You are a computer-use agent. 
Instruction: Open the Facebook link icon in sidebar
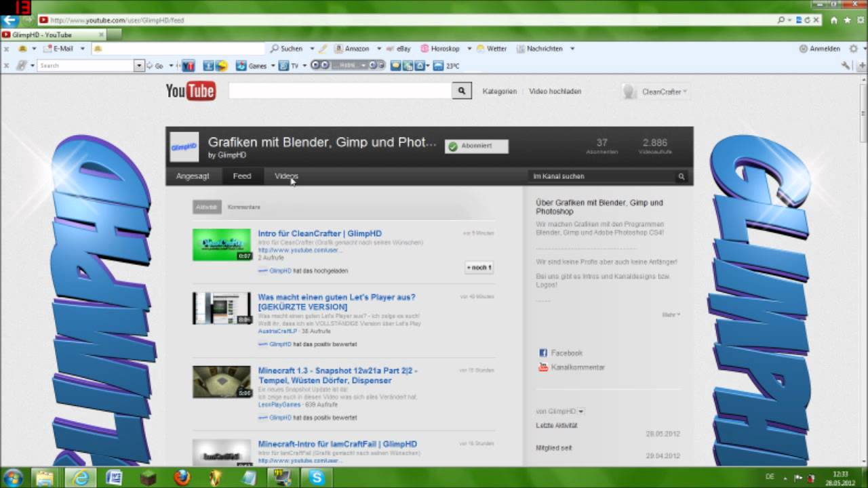click(x=542, y=353)
